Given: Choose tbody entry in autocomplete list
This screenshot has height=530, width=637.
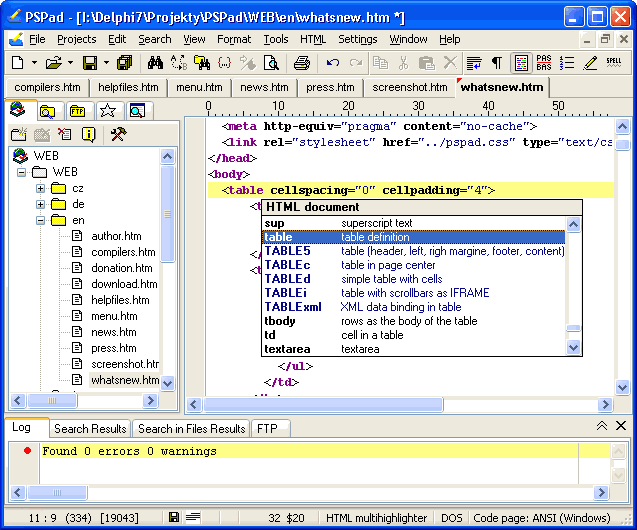Looking at the screenshot, I should 414,321.
